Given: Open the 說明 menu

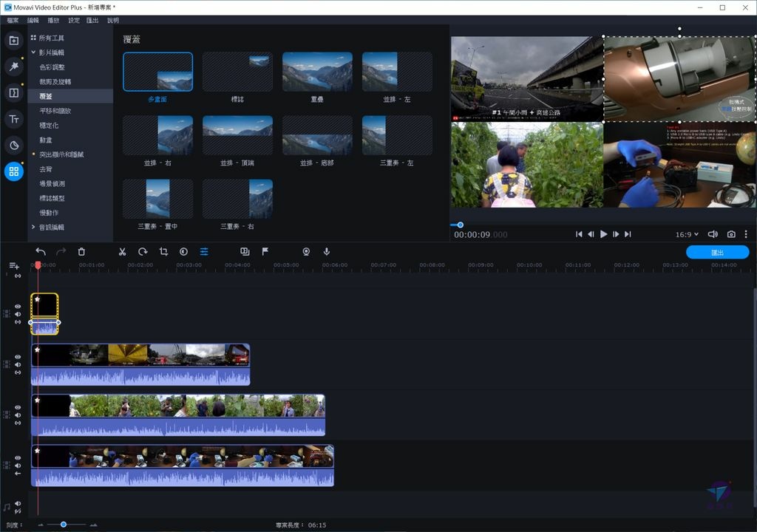Looking at the screenshot, I should [113, 20].
